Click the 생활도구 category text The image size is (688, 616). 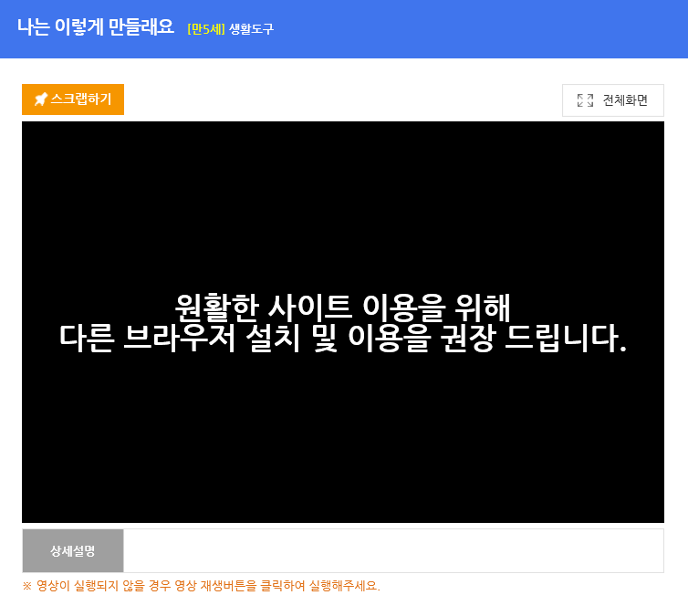coord(252,29)
